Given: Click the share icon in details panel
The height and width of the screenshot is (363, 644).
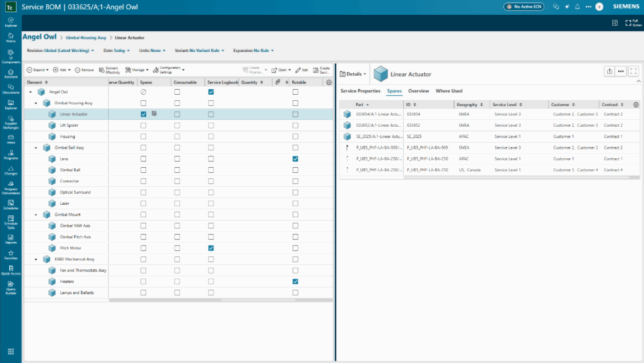Looking at the screenshot, I should [x=609, y=72].
